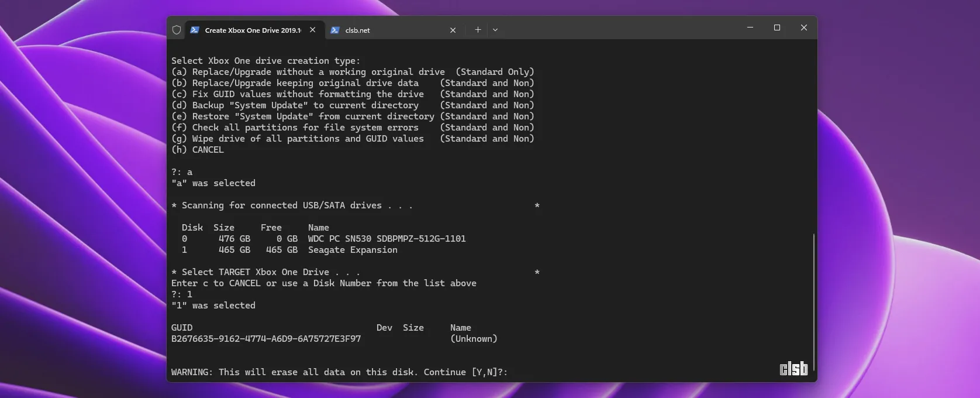
Task: Close the clsb.net tab
Action: point(453,30)
